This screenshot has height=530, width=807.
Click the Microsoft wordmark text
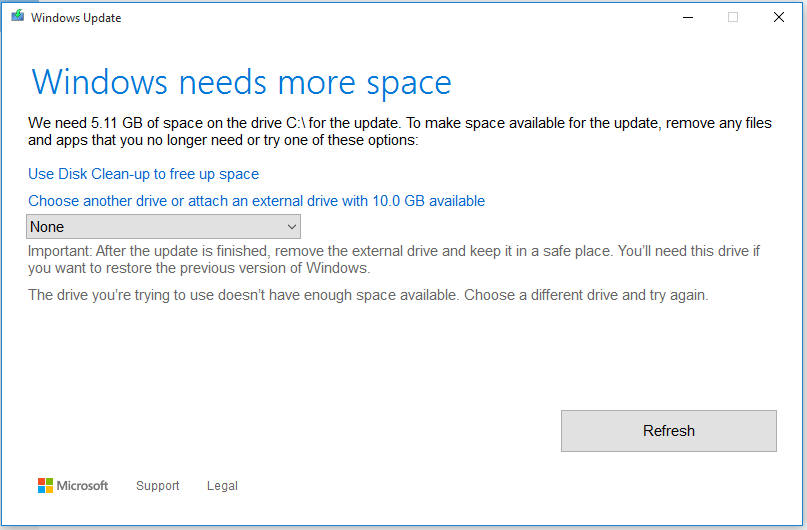pyautogui.click(x=82, y=485)
